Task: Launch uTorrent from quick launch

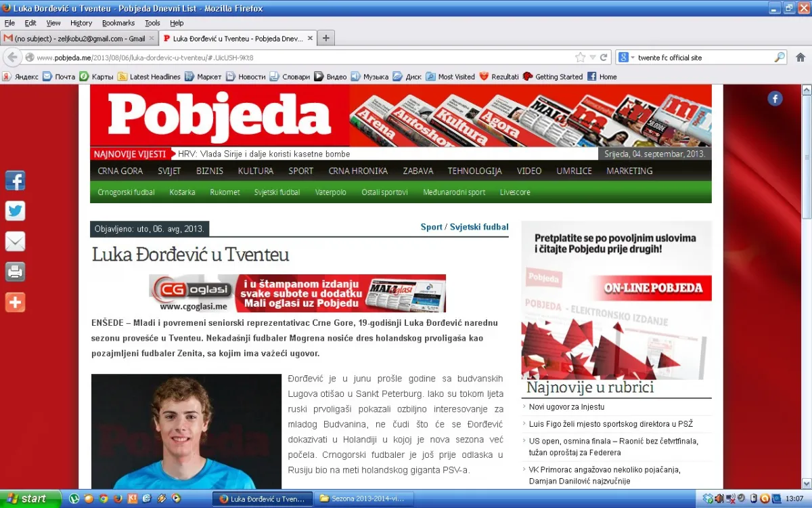Action: point(74,499)
